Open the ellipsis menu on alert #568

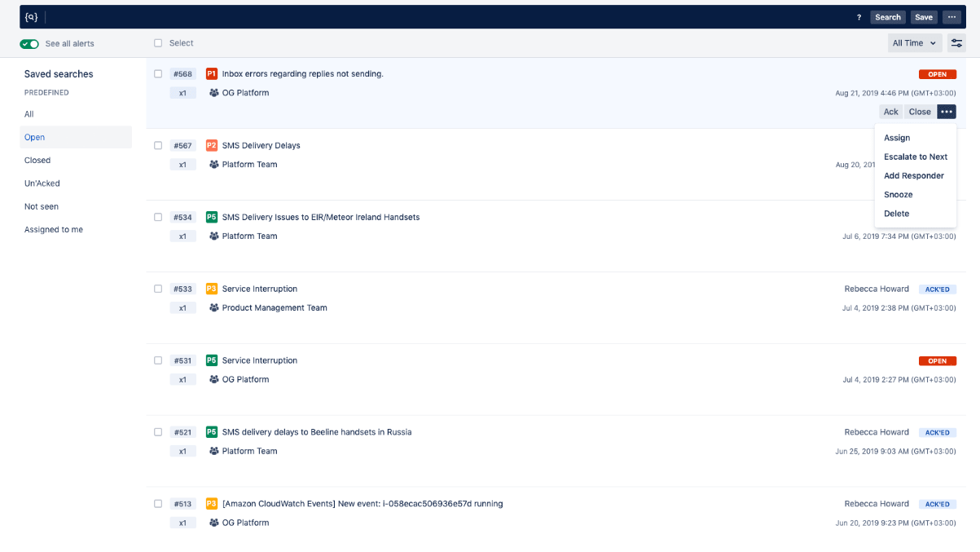coord(946,112)
